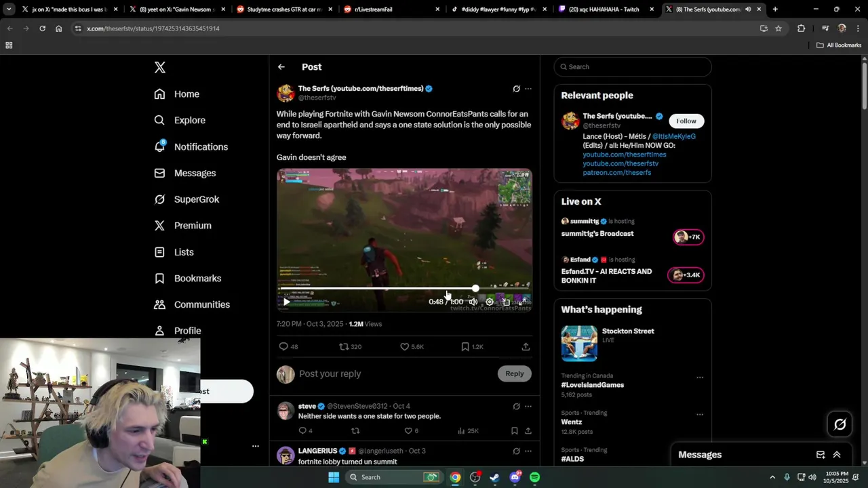Open more options for #LoveIslandGames trend
The width and height of the screenshot is (868, 488).
[x=700, y=378]
